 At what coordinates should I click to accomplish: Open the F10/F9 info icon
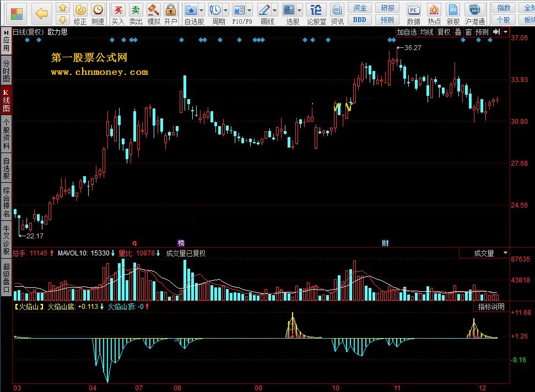pyautogui.click(x=239, y=10)
